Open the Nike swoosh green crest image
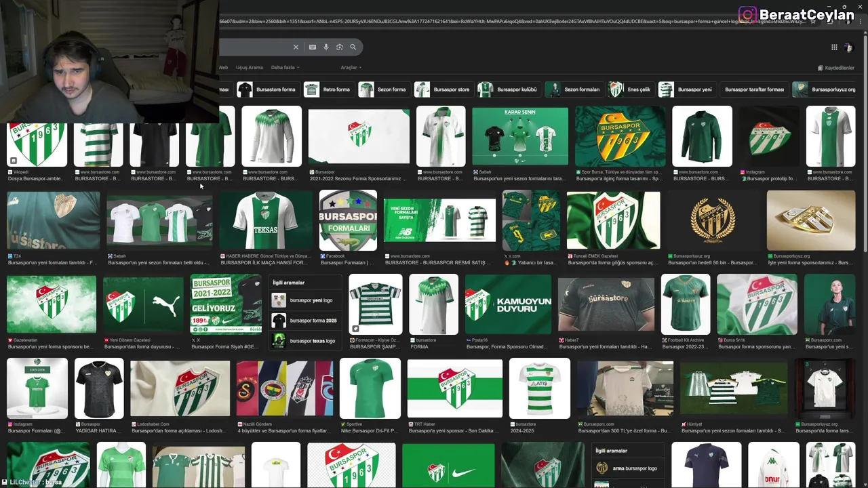Image resolution: width=868 pixels, height=488 pixels. click(x=448, y=467)
